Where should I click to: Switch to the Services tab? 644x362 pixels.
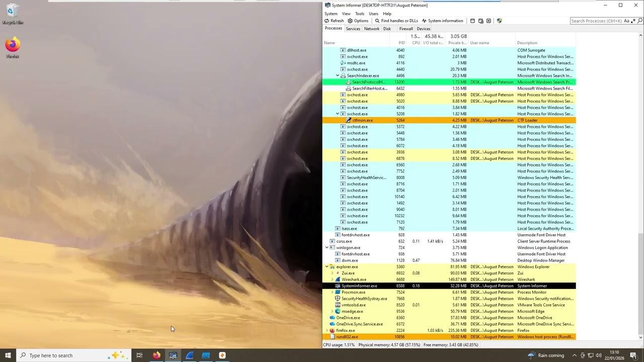click(x=353, y=29)
